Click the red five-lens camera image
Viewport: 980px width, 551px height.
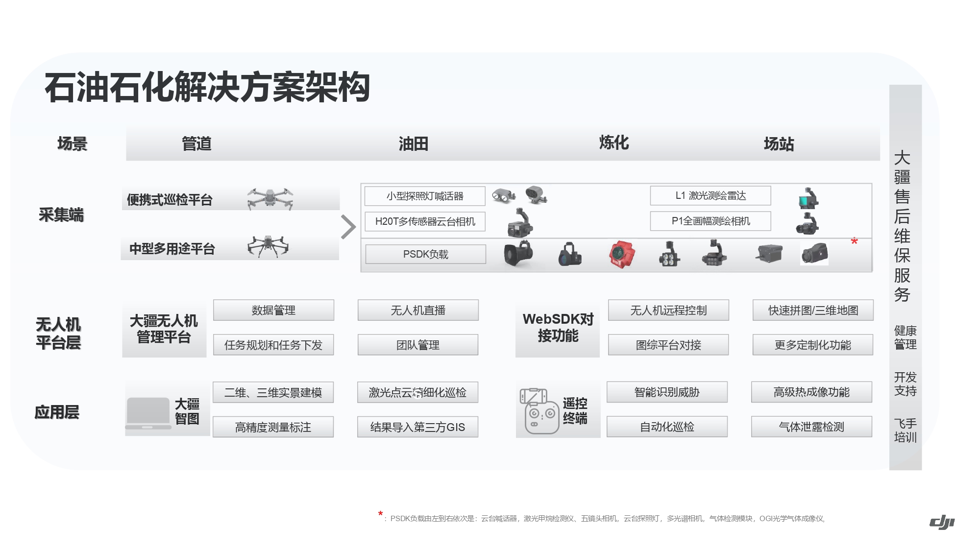(x=622, y=254)
